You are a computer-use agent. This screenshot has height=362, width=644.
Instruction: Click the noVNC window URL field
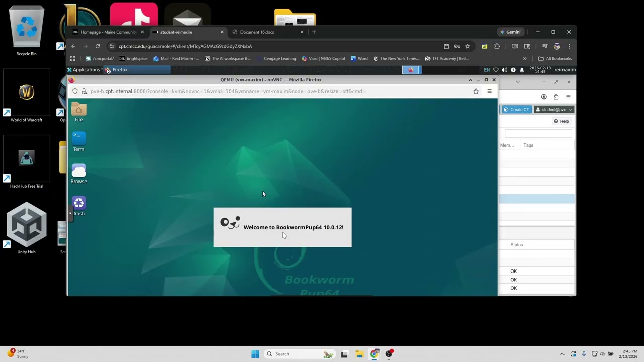[277, 91]
